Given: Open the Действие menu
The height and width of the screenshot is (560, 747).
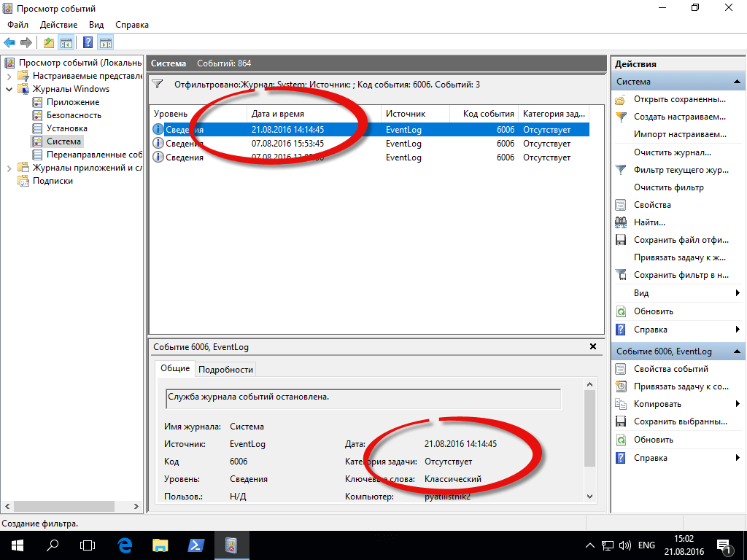Looking at the screenshot, I should click(x=58, y=25).
